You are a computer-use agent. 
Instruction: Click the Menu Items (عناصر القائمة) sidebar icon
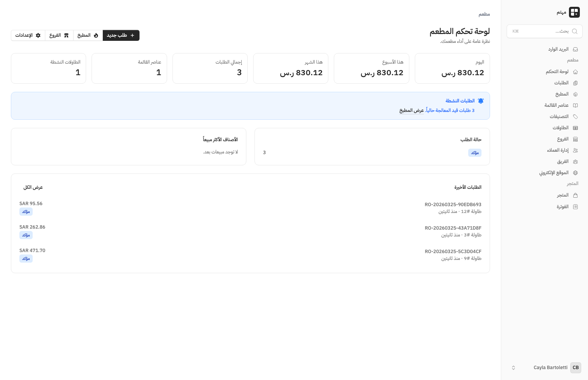pos(576,105)
